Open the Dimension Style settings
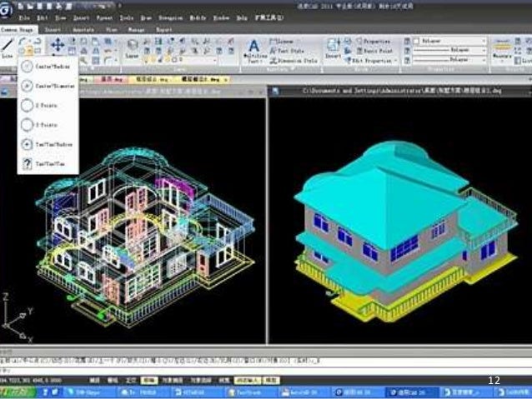This screenshot has height=399, width=532. [x=294, y=61]
